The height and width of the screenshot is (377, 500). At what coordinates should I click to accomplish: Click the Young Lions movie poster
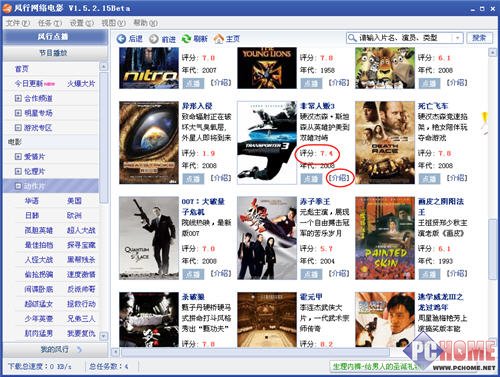pyautogui.click(x=267, y=68)
